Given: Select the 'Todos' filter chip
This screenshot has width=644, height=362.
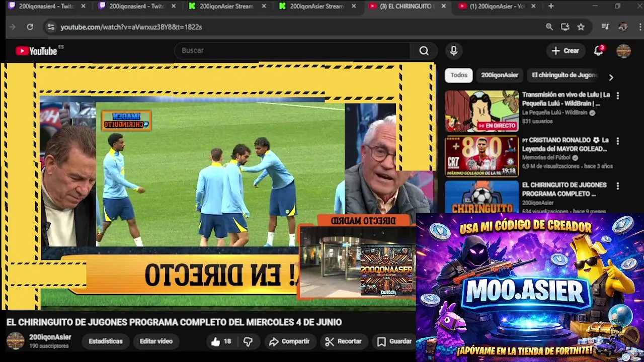Looking at the screenshot, I should click(458, 75).
